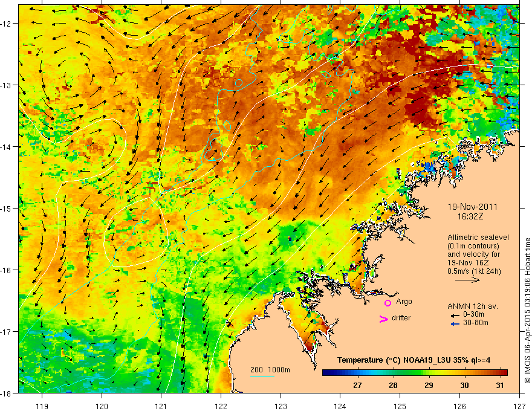
Task: Click the -12 latitude axis label
Action: point(7,24)
